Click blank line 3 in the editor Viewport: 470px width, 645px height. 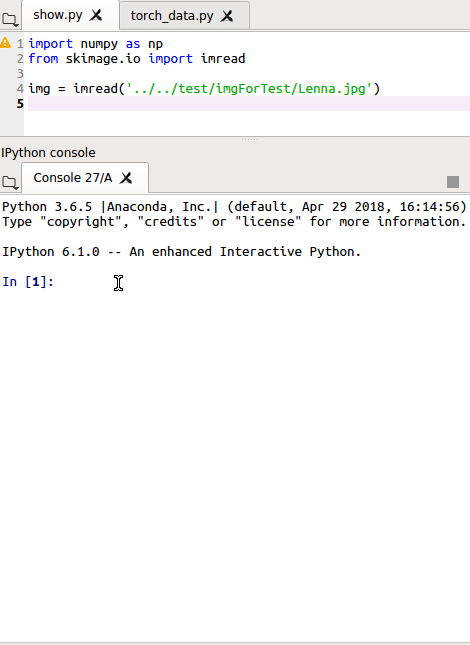tap(248, 74)
